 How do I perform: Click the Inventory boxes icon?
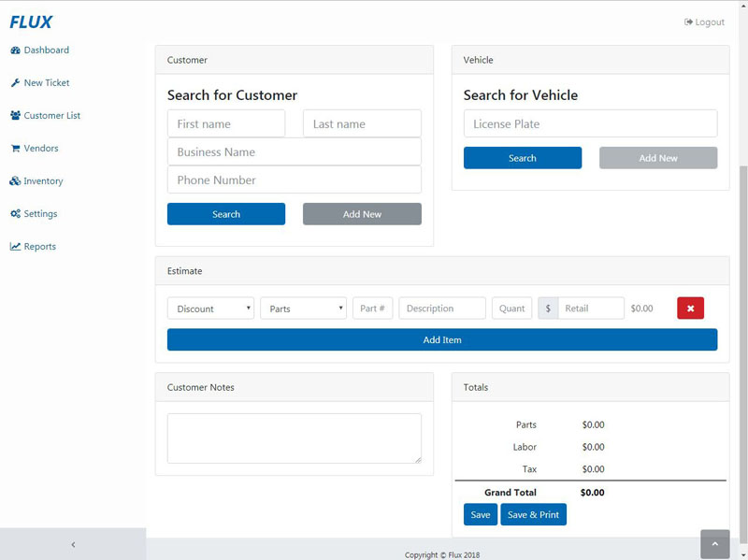pyautogui.click(x=15, y=181)
